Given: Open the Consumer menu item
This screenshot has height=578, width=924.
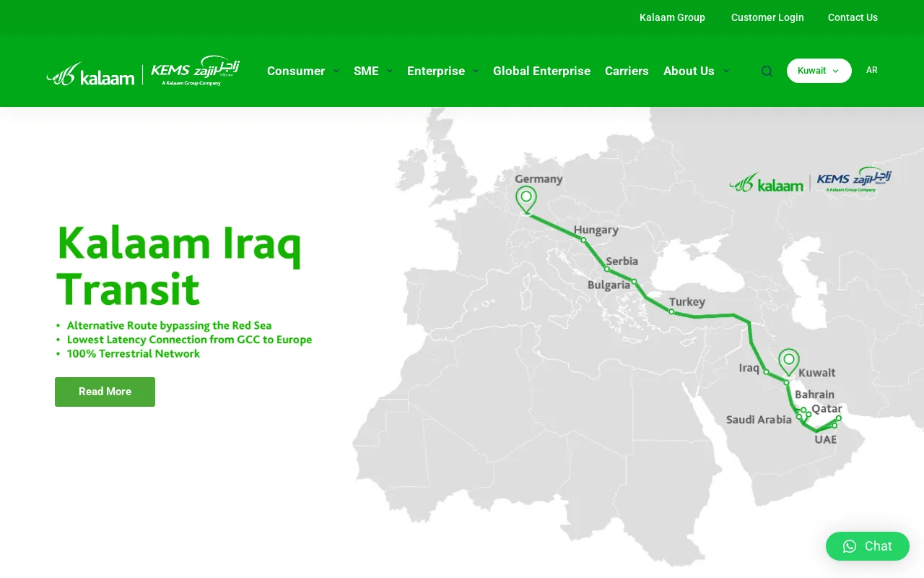Looking at the screenshot, I should (296, 71).
